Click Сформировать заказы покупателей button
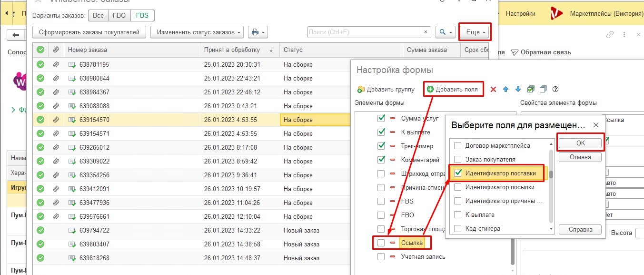 coord(89,32)
